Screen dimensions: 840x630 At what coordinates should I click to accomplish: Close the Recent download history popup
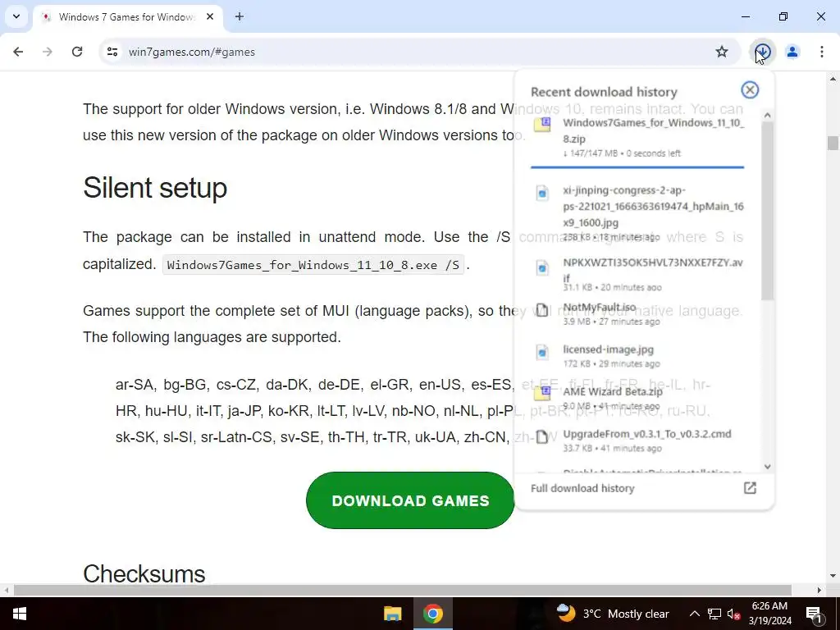(750, 90)
